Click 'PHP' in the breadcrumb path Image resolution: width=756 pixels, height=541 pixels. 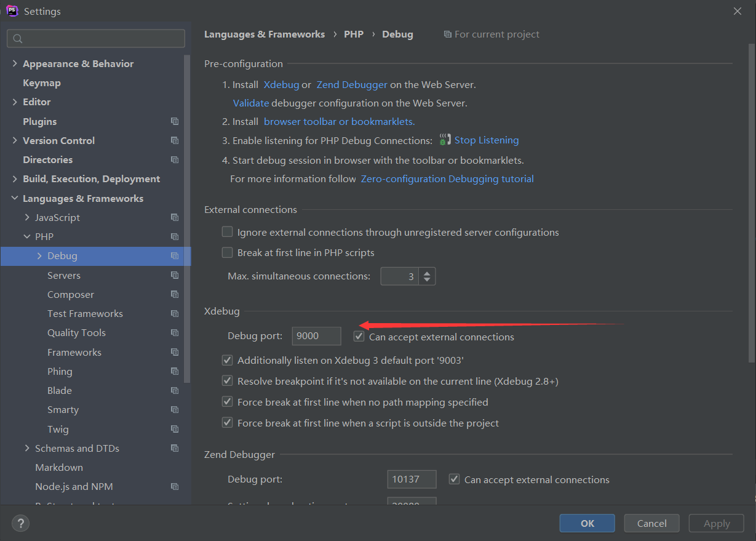point(354,34)
